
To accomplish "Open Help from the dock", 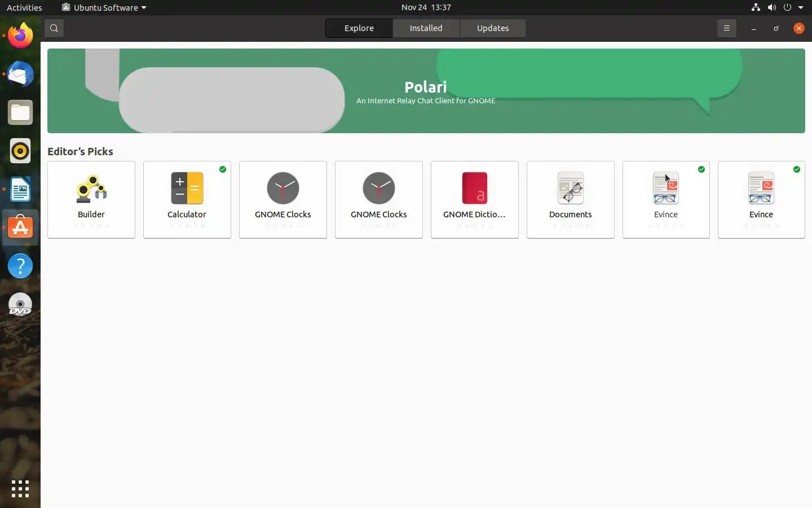I will click(x=20, y=266).
